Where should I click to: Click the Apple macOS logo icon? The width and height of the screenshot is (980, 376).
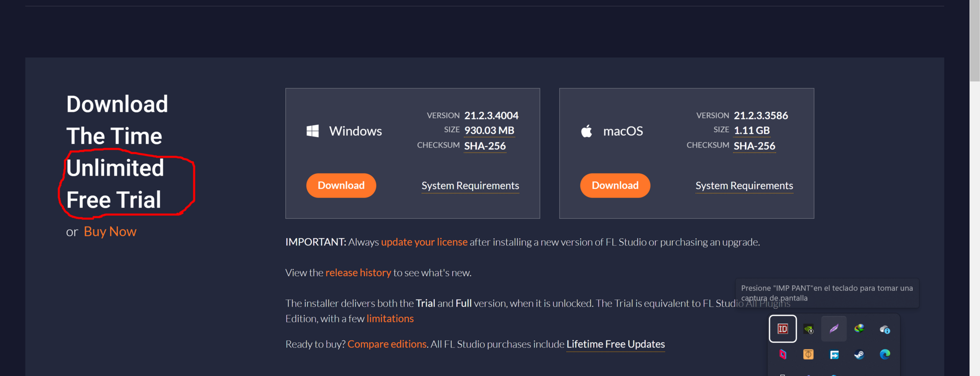click(x=586, y=131)
